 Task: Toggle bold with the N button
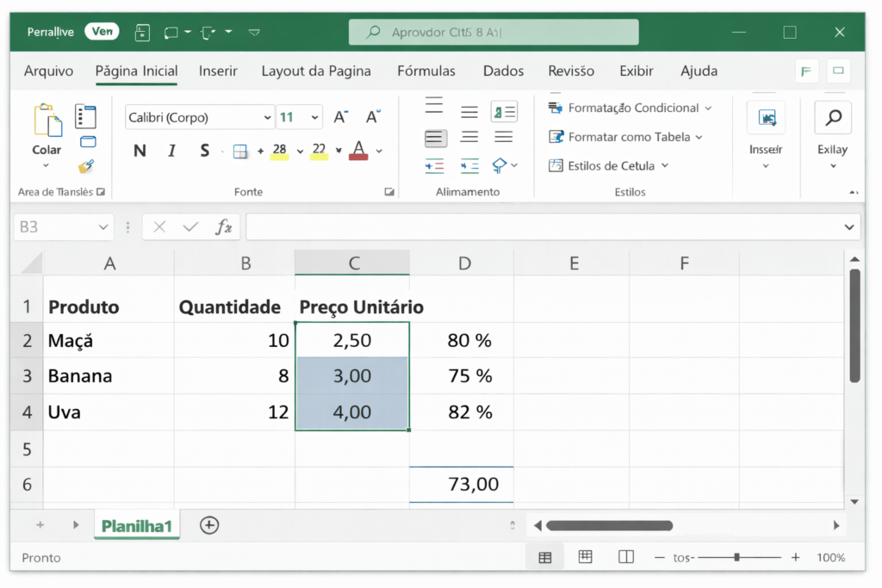click(x=140, y=151)
